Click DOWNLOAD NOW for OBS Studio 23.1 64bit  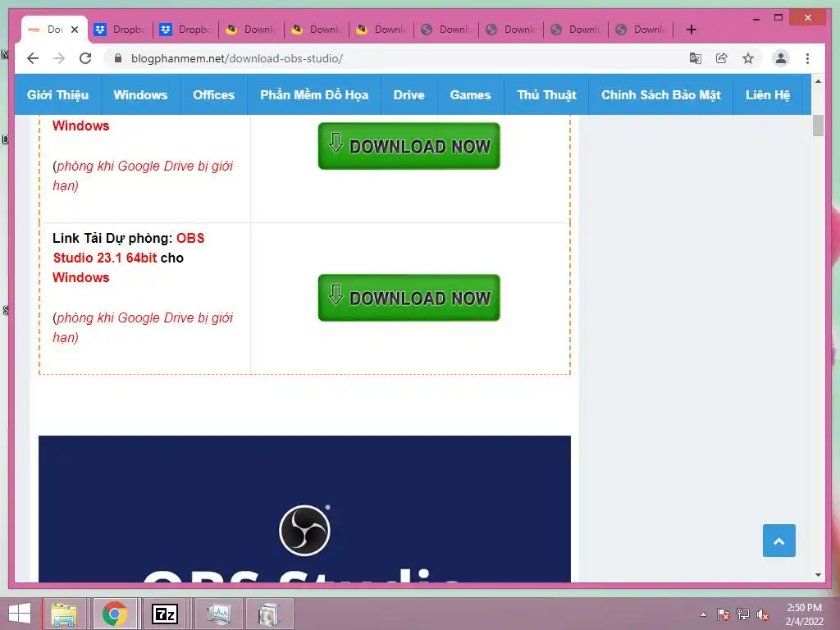(x=409, y=298)
